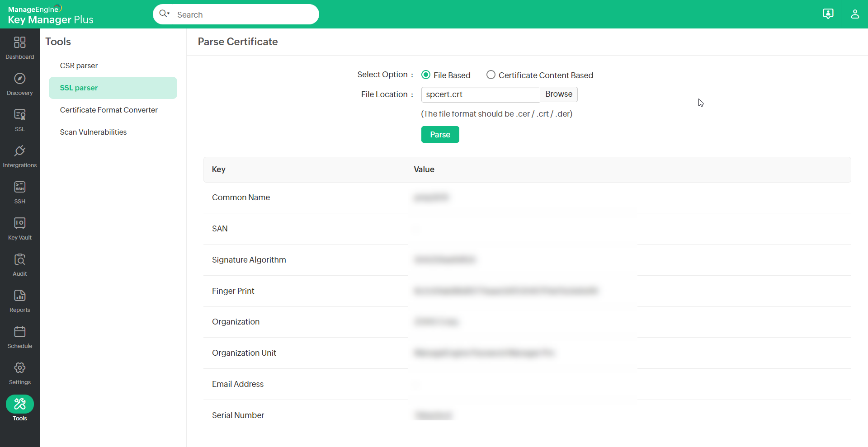Click the Signature Algorithm row label

(x=249, y=260)
